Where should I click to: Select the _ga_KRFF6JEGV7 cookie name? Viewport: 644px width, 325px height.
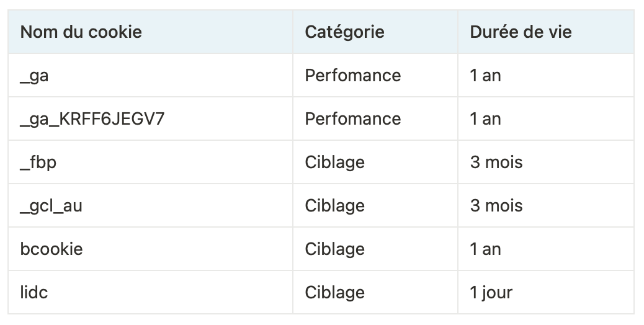(x=92, y=119)
